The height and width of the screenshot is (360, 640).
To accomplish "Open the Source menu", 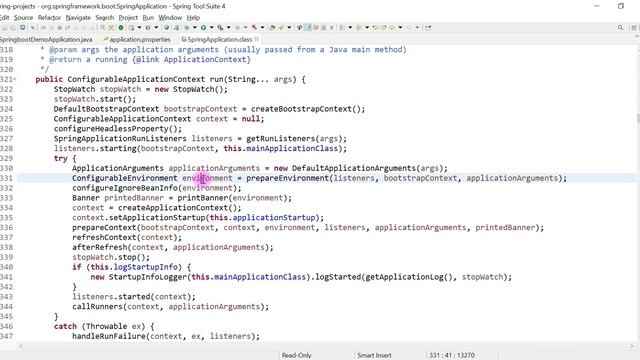I will (x=23, y=18).
